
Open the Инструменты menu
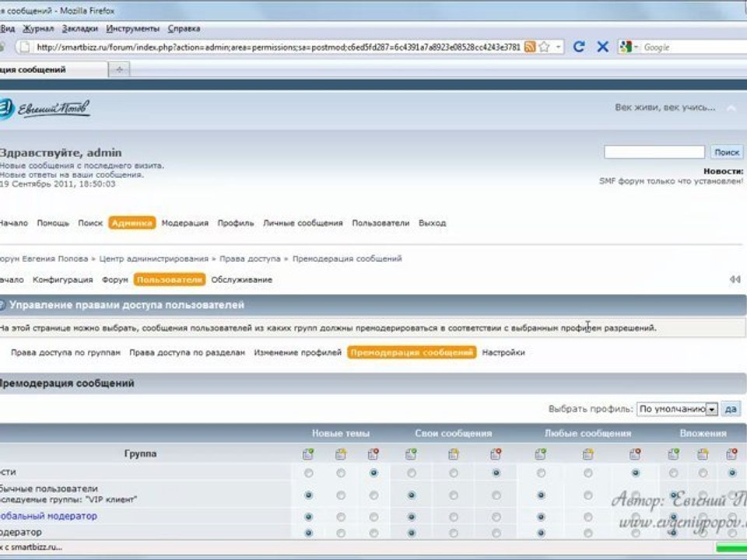point(132,29)
